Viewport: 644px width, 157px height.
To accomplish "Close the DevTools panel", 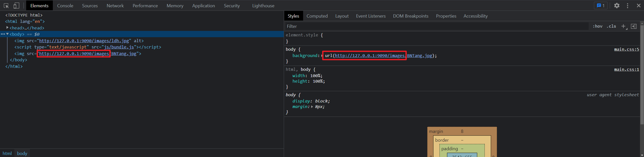I will [x=639, y=6].
